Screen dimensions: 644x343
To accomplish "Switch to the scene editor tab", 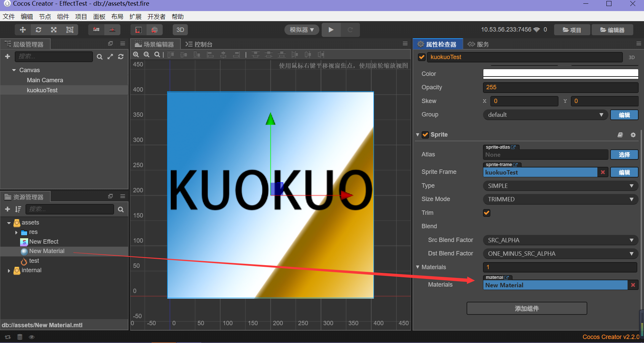I will pos(155,44).
